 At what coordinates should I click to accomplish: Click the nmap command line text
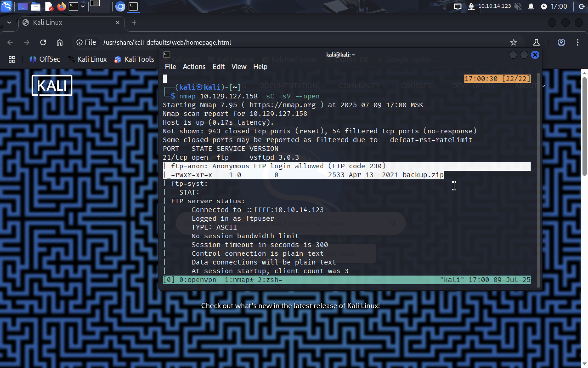(249, 96)
